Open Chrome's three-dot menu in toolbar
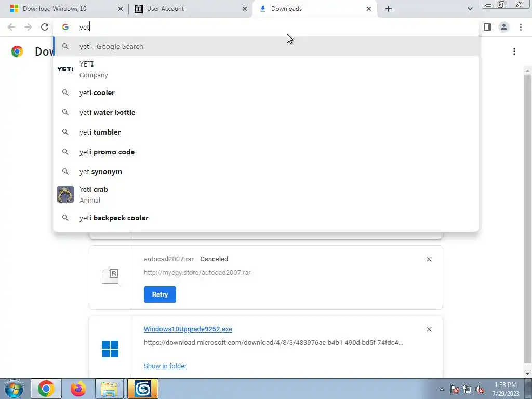Image resolution: width=532 pixels, height=399 pixels. point(521,27)
